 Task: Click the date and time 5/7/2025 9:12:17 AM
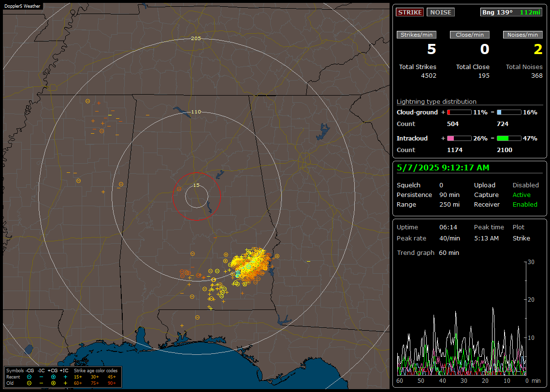point(443,168)
